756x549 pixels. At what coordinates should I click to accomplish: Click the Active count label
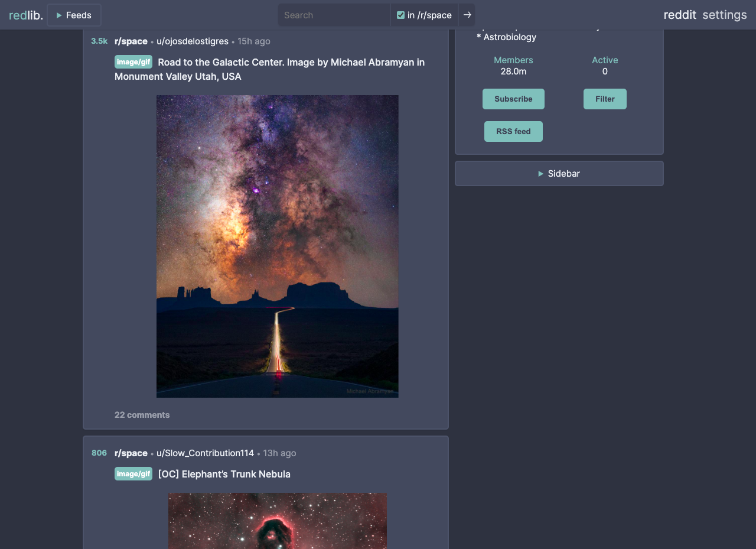[x=605, y=60]
